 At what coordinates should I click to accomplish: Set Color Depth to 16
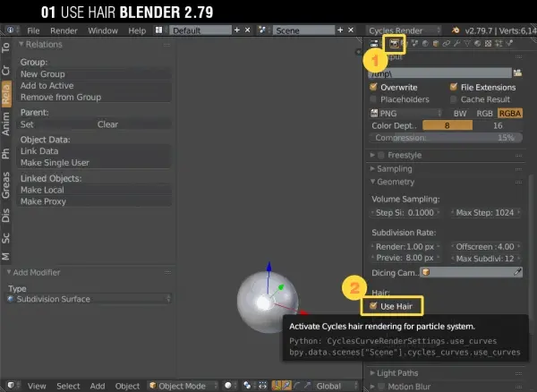click(498, 125)
